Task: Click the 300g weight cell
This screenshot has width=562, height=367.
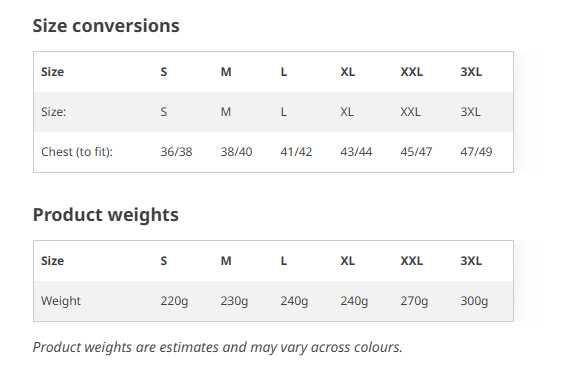Action: [474, 301]
